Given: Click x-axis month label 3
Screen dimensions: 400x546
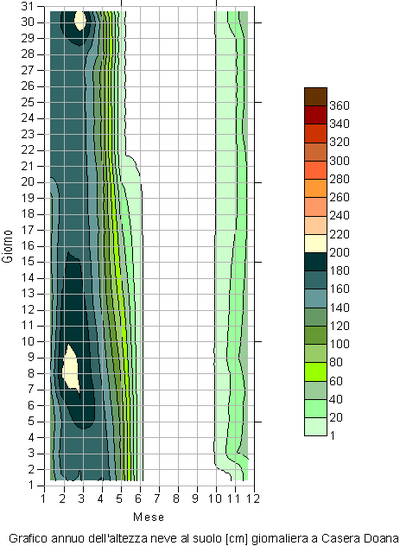Looking at the screenshot, I should click(81, 499).
